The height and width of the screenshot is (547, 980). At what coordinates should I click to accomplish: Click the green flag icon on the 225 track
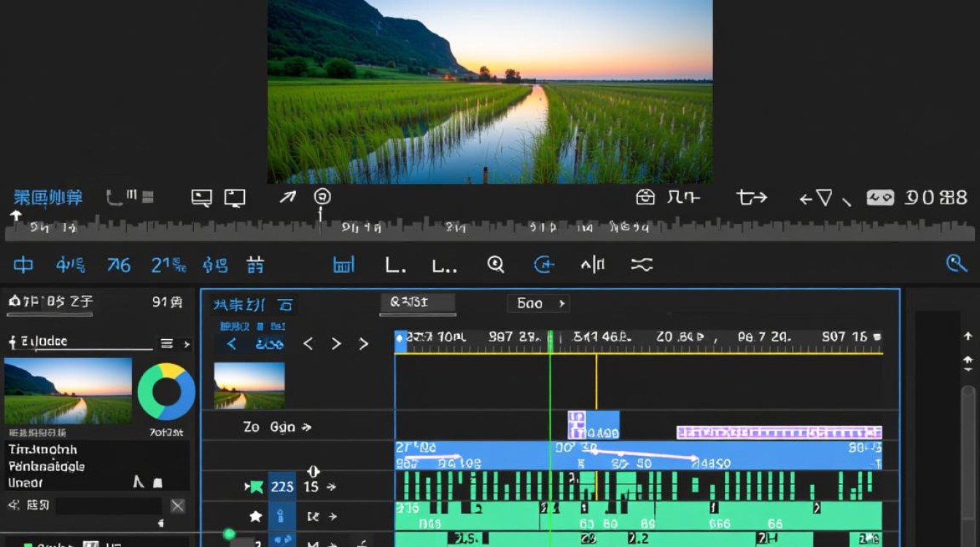coord(255,486)
